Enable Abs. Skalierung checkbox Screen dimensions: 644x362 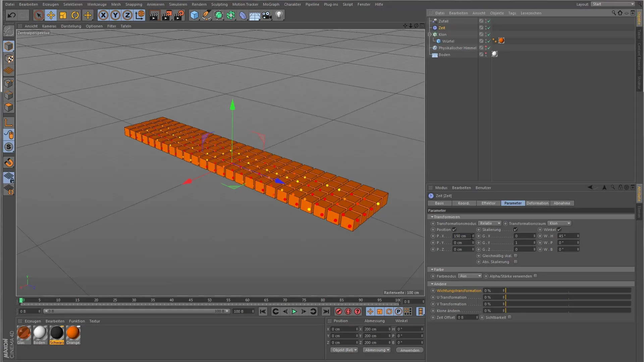coord(516,262)
